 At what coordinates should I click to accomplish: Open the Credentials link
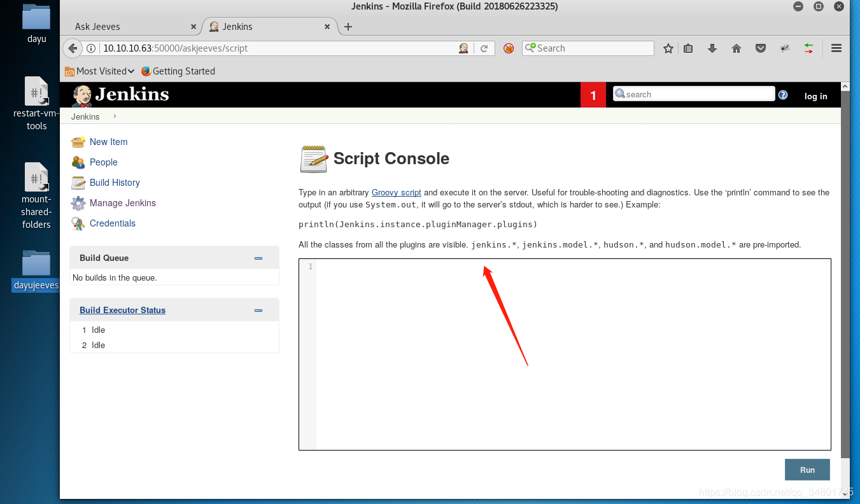(x=113, y=223)
